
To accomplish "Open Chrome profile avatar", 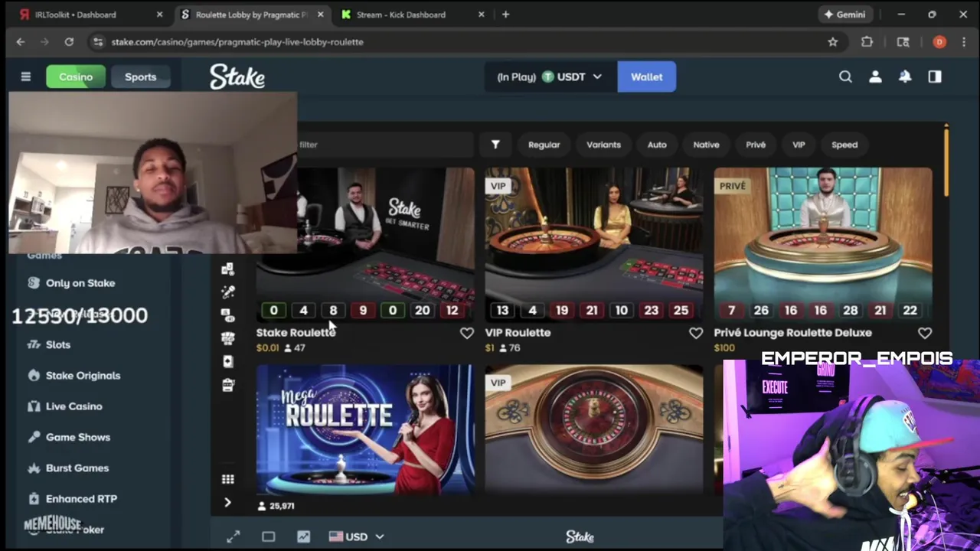I will tap(939, 42).
